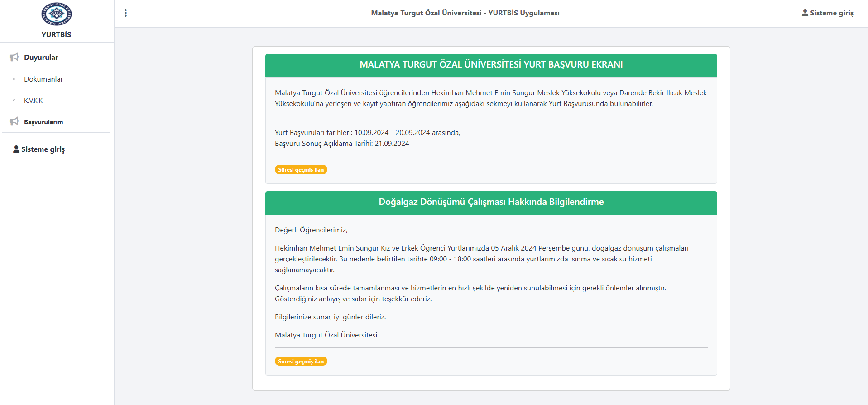868x405 pixels.
Task: Click the user icon in top-right Sisteme giriş
Action: pos(805,13)
